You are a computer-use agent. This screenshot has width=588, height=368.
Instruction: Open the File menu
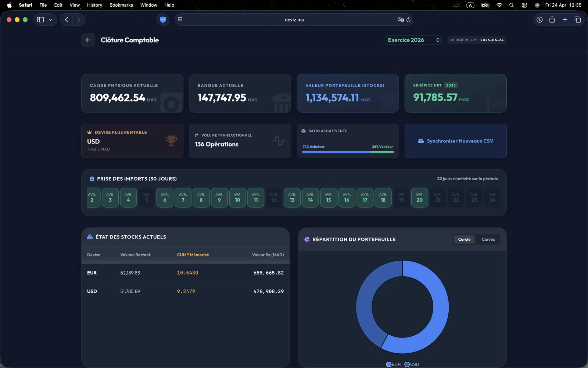[x=43, y=5]
